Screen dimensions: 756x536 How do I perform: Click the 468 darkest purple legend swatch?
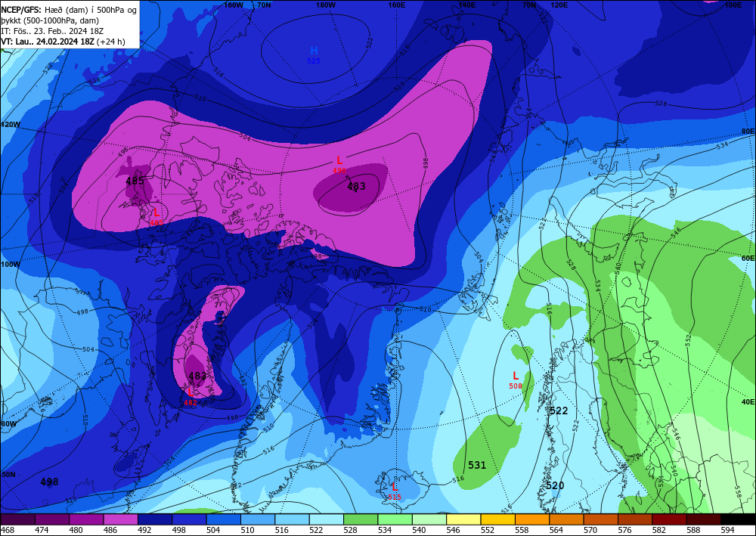coord(18,519)
